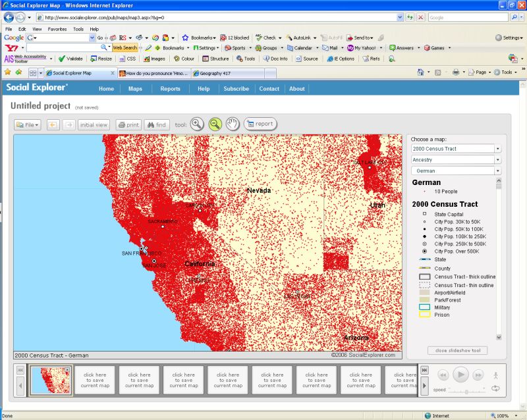Click the find button

pyautogui.click(x=157, y=124)
